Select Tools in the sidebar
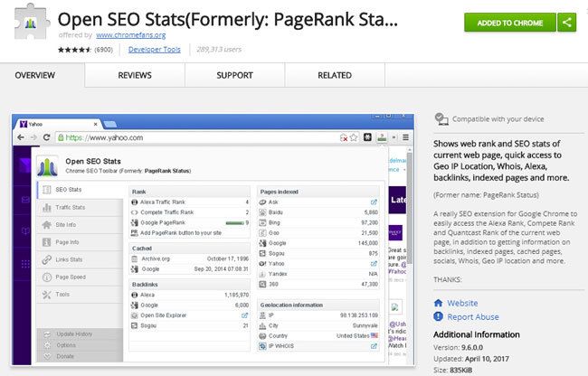Image resolution: width=588 pixels, height=376 pixels. pos(80,295)
